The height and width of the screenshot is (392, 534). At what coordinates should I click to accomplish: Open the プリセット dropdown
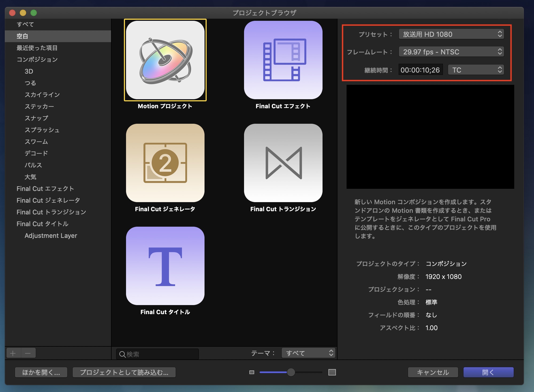click(x=451, y=34)
